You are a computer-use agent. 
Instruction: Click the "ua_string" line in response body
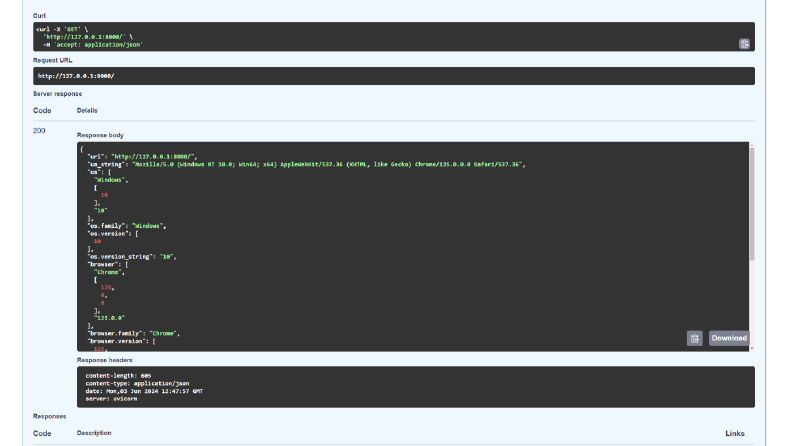[306, 164]
